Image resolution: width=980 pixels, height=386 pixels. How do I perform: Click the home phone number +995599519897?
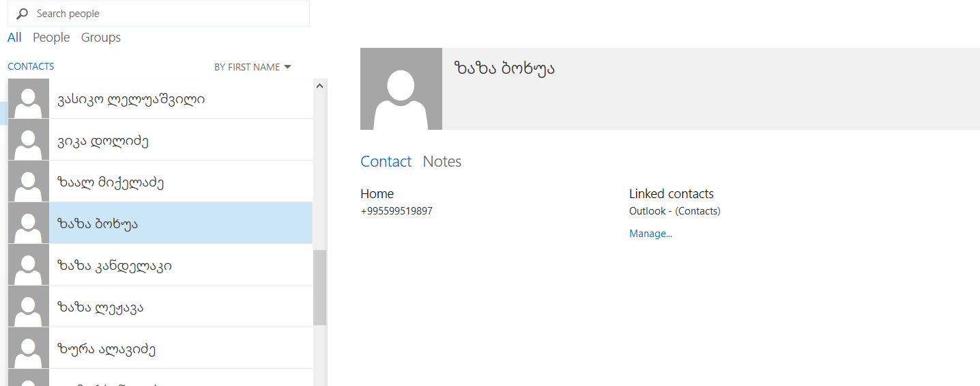(397, 211)
